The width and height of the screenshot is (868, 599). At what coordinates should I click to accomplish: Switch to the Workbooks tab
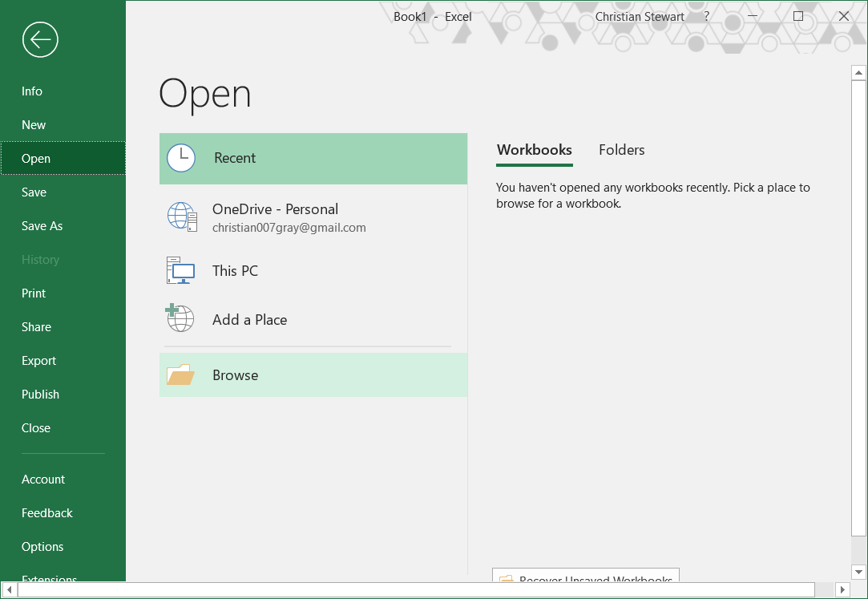(x=535, y=150)
